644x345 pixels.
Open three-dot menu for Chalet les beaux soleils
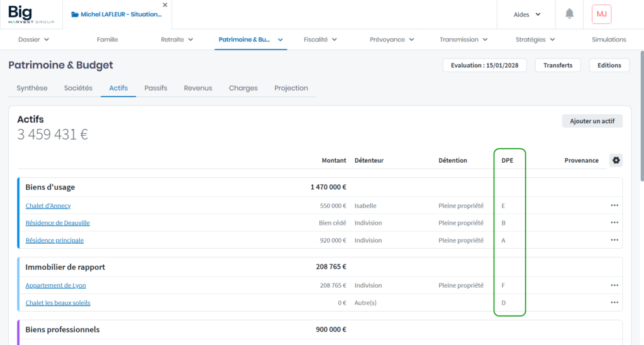click(614, 302)
